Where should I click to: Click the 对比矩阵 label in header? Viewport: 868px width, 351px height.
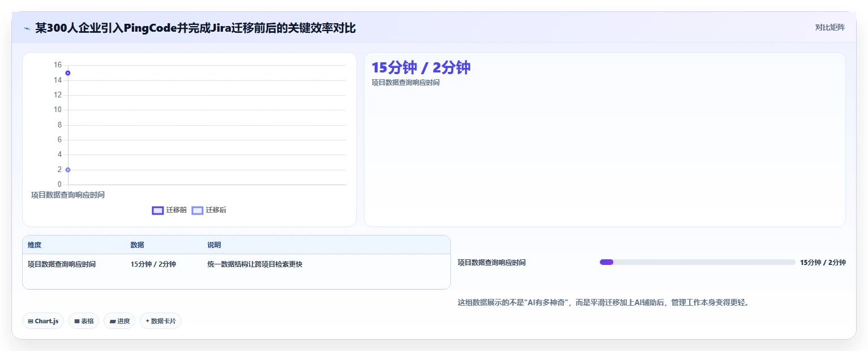830,28
